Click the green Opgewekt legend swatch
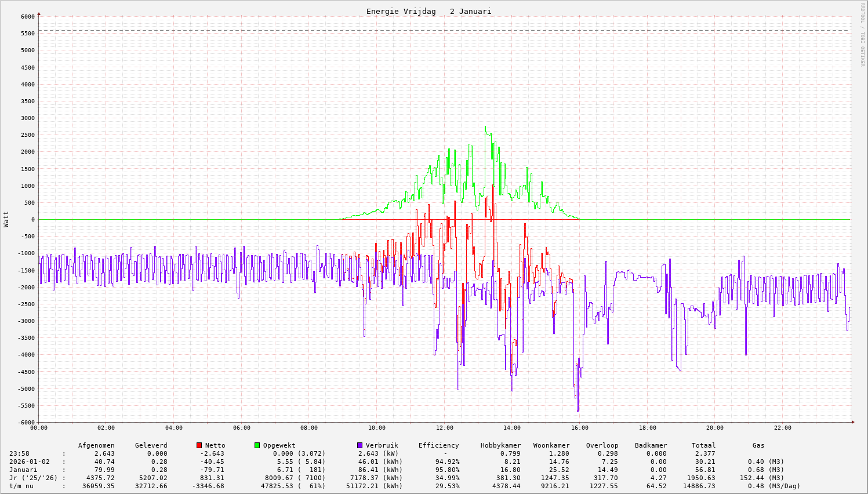The image size is (868, 494). click(257, 445)
